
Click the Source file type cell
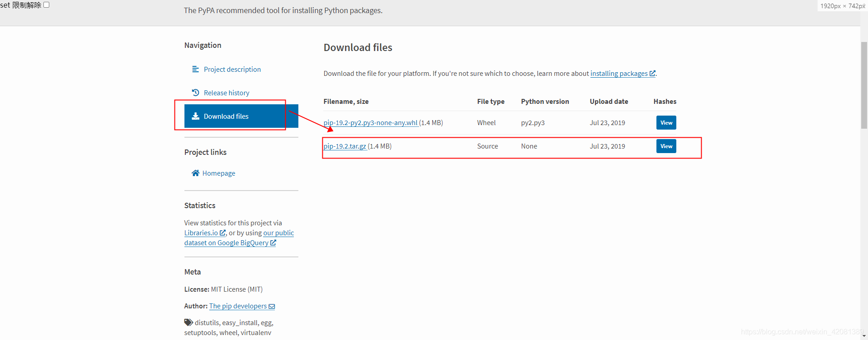pos(487,146)
